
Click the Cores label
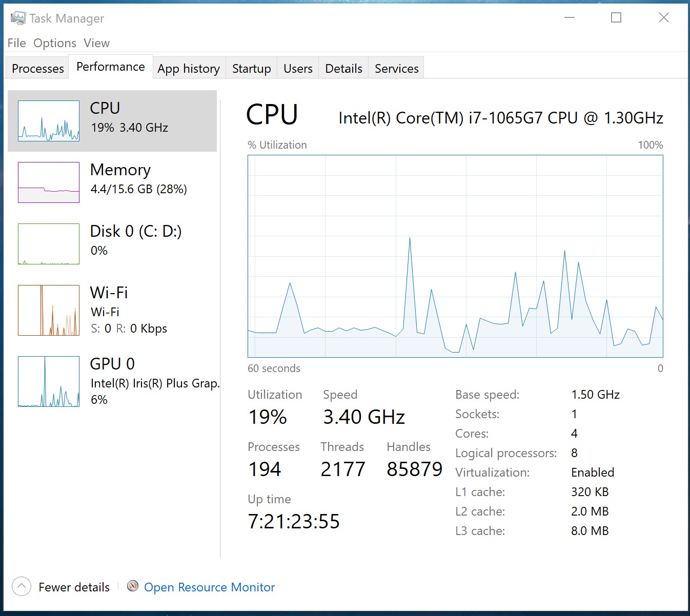pyautogui.click(x=472, y=434)
